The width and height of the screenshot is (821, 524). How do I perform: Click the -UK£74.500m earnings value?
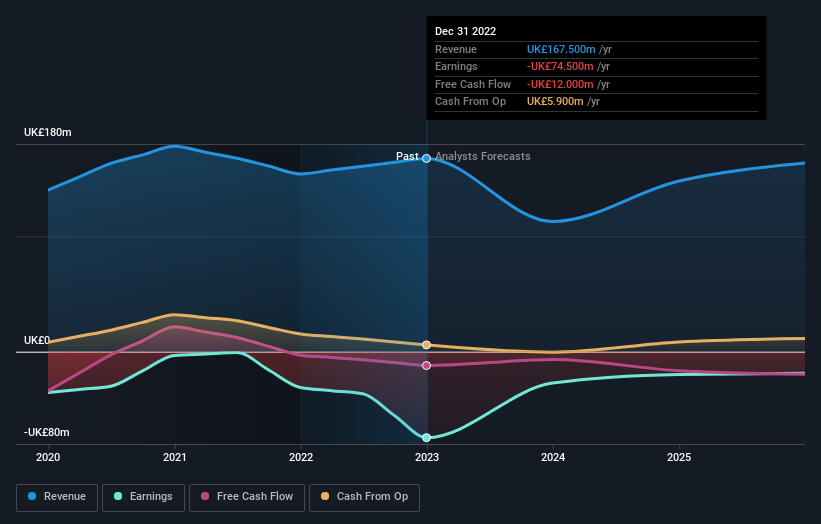click(x=560, y=66)
